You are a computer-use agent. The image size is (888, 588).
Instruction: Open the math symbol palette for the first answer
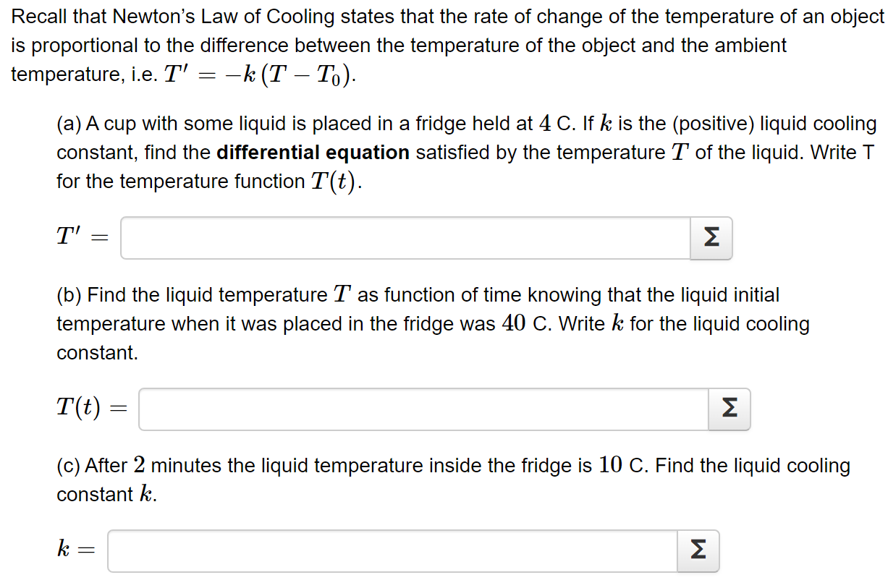711,237
